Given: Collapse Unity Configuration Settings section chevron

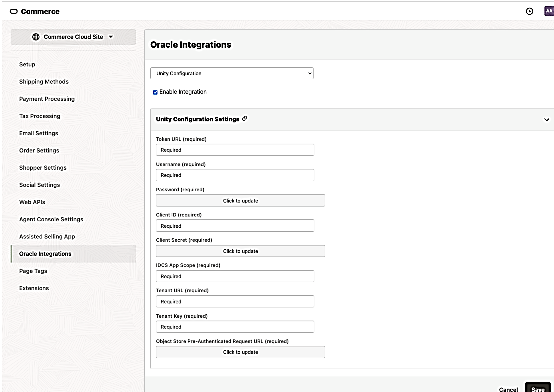Looking at the screenshot, I should click(546, 120).
